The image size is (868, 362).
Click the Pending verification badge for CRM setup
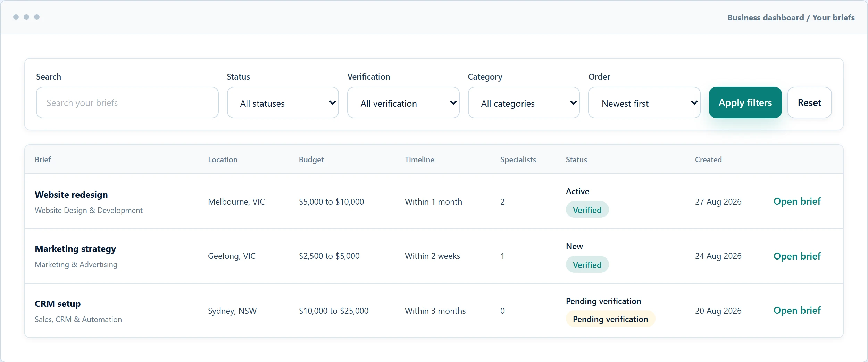point(610,319)
